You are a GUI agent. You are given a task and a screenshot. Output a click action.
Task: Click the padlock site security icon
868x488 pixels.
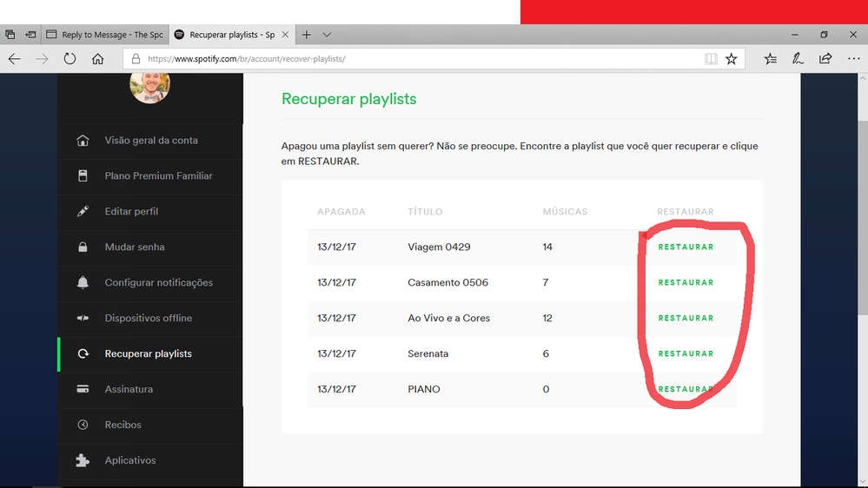click(x=136, y=59)
